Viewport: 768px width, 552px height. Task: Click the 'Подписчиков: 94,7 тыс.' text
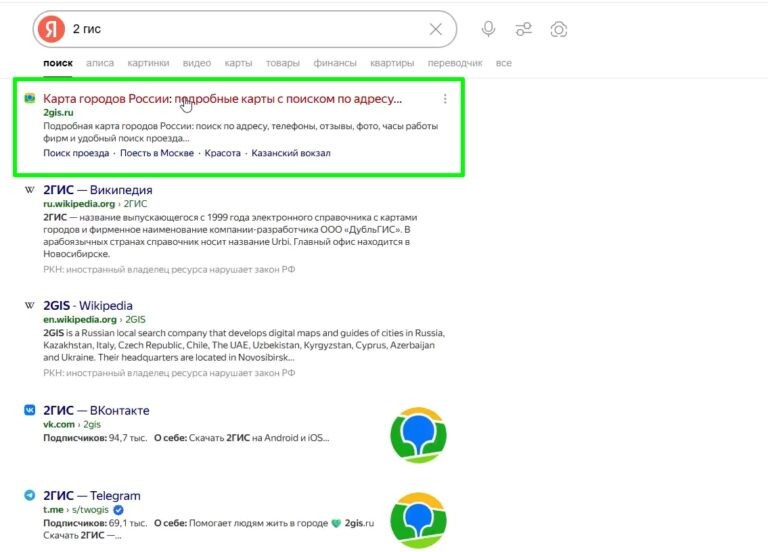tap(95, 438)
